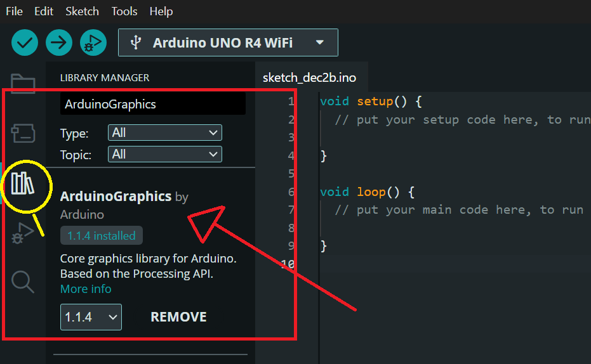This screenshot has width=591, height=364.
Task: Toggle the Library Manager books icon
Action: tap(23, 183)
